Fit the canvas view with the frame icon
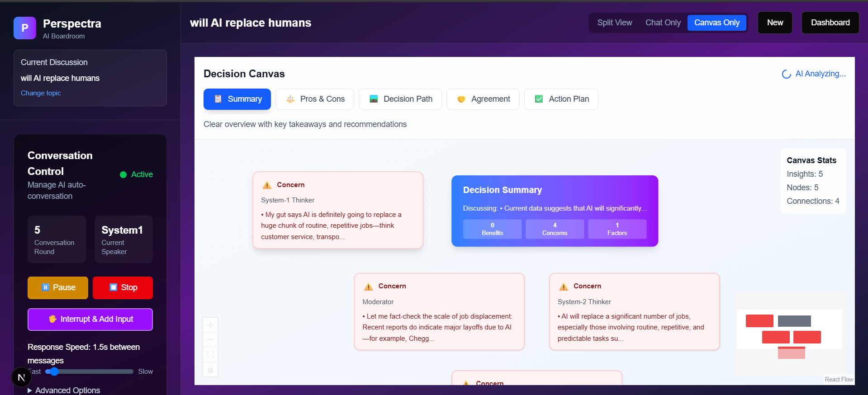The width and height of the screenshot is (868, 395). [210, 354]
